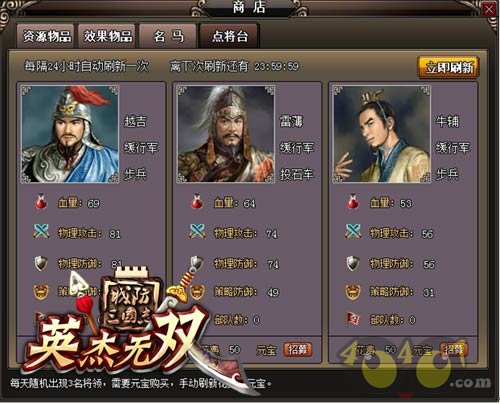Recruit general 雷薄 with 招募 button
The width and height of the screenshot is (500, 404).
(298, 349)
